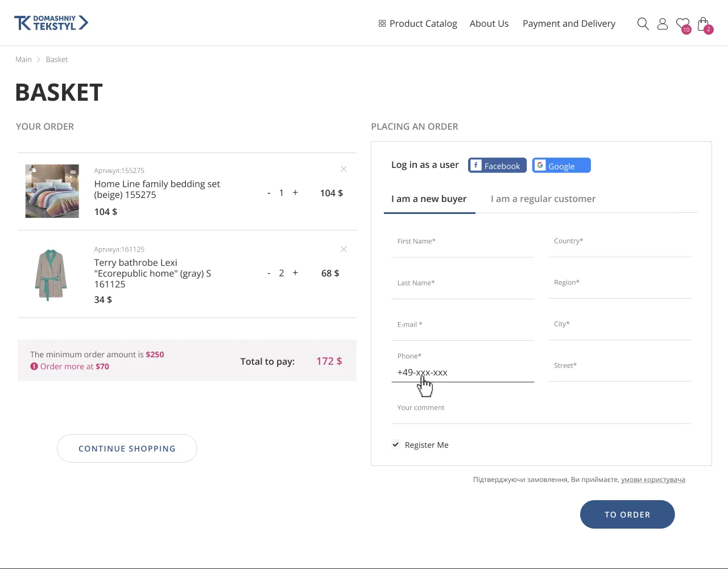Go to the About Us page
The height and width of the screenshot is (569, 728).
(x=489, y=23)
